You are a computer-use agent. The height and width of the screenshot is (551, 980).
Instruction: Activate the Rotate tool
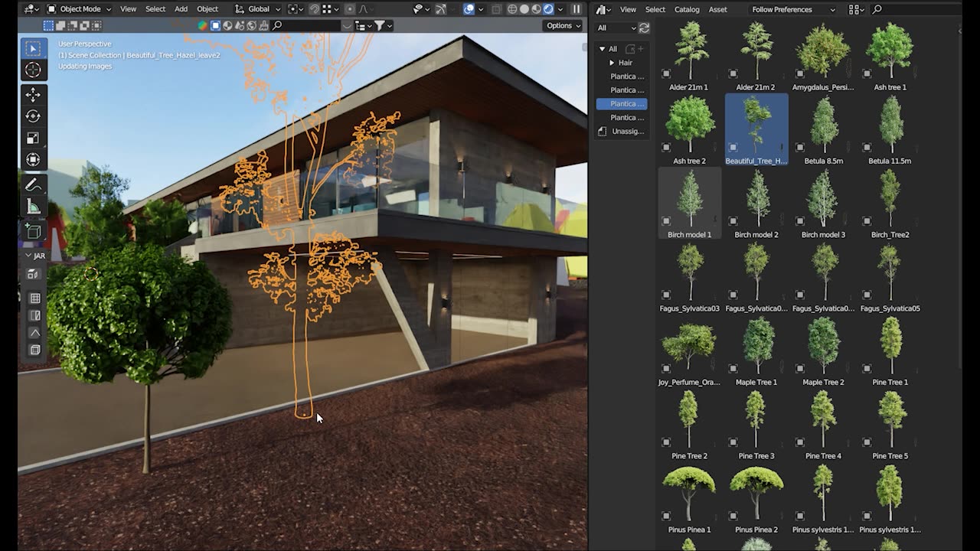[33, 116]
